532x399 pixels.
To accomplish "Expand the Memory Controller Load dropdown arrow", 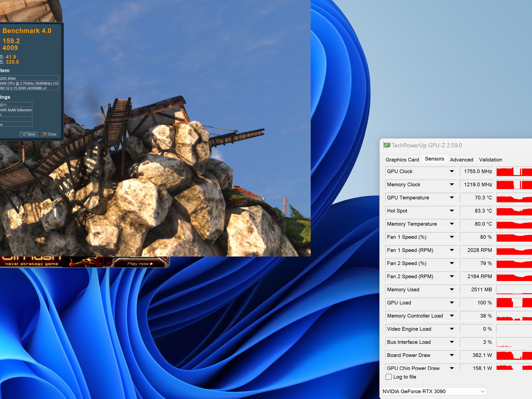I will click(x=452, y=316).
